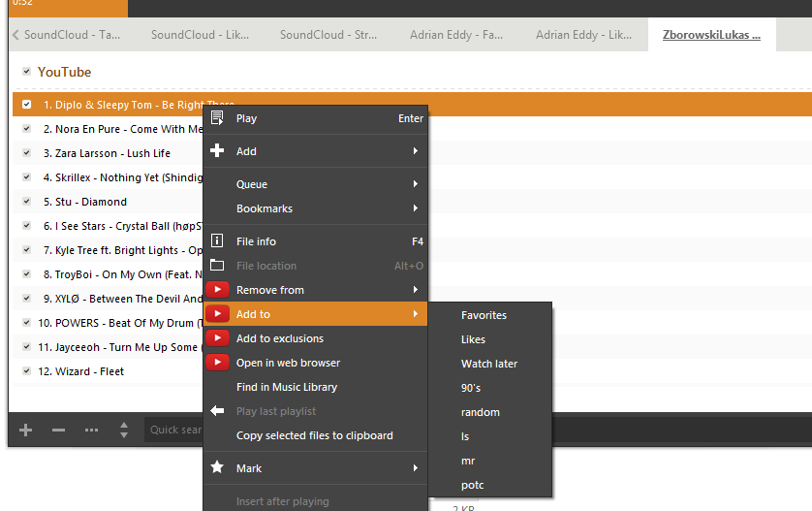Image resolution: width=812 pixels, height=511 pixels.
Task: Uncheck track 10 POWERS checkbox
Action: [x=26, y=322]
